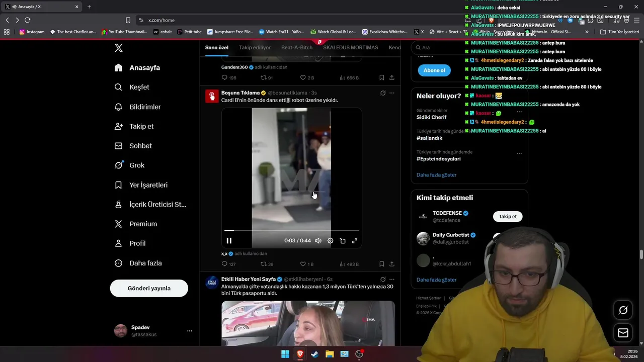Screen dimensions: 644x362
Task: Click the video picture-in-picture icon
Action: 343,241
